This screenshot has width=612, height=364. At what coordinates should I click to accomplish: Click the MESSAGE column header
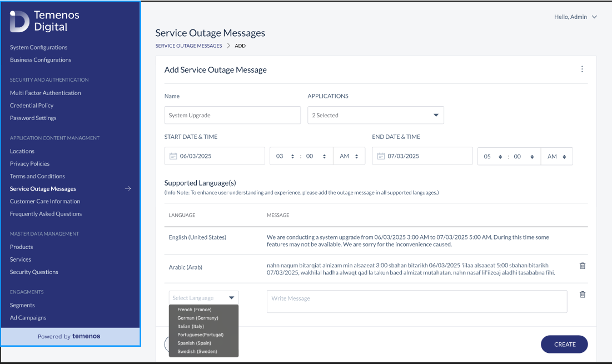tap(278, 215)
